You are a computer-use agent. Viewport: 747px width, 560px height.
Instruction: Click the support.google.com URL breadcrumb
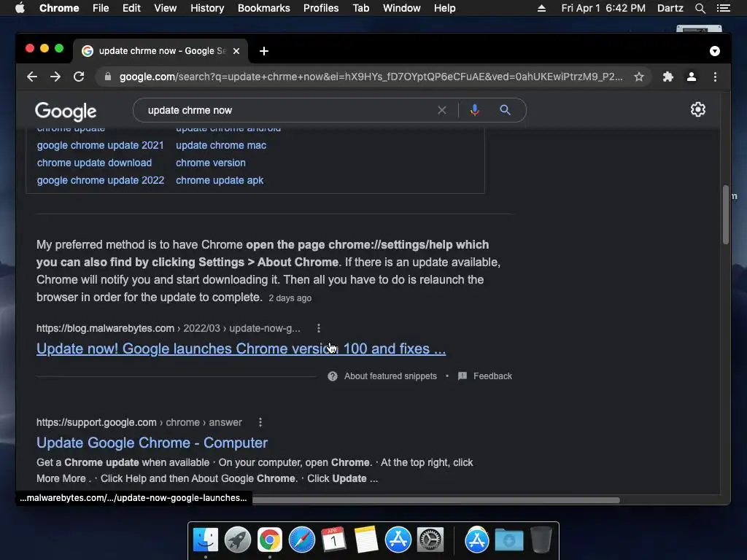pyautogui.click(x=139, y=422)
